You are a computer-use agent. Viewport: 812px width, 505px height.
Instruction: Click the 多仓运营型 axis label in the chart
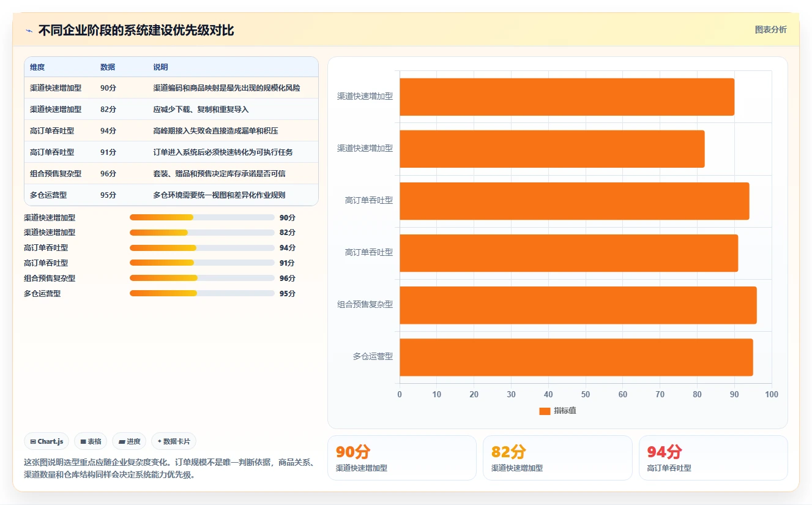pyautogui.click(x=373, y=356)
